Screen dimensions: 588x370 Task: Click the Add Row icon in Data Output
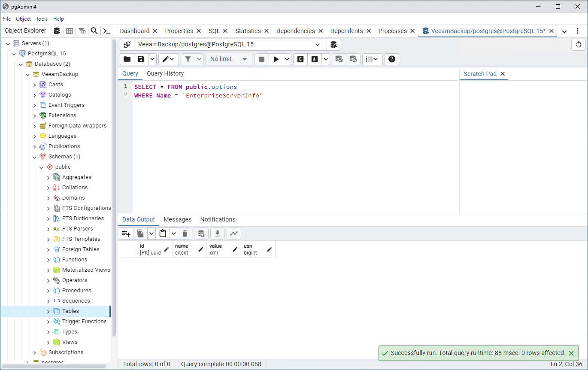pyautogui.click(x=126, y=234)
